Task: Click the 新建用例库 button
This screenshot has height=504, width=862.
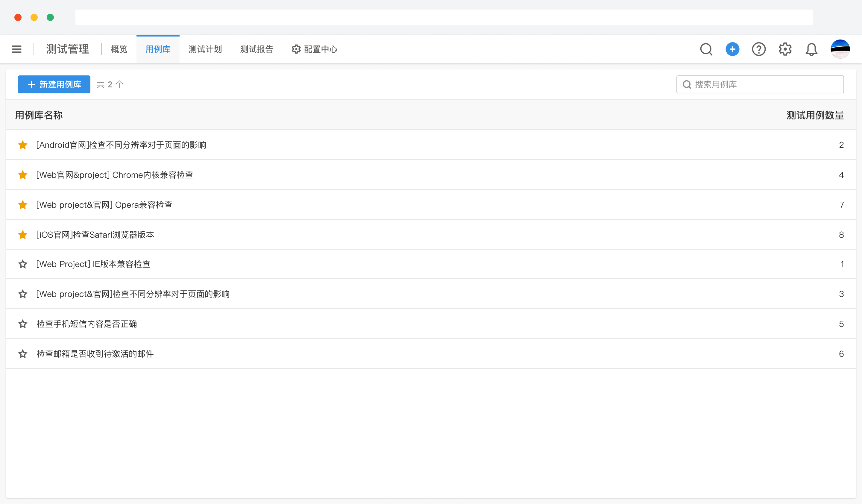Action: coord(54,84)
